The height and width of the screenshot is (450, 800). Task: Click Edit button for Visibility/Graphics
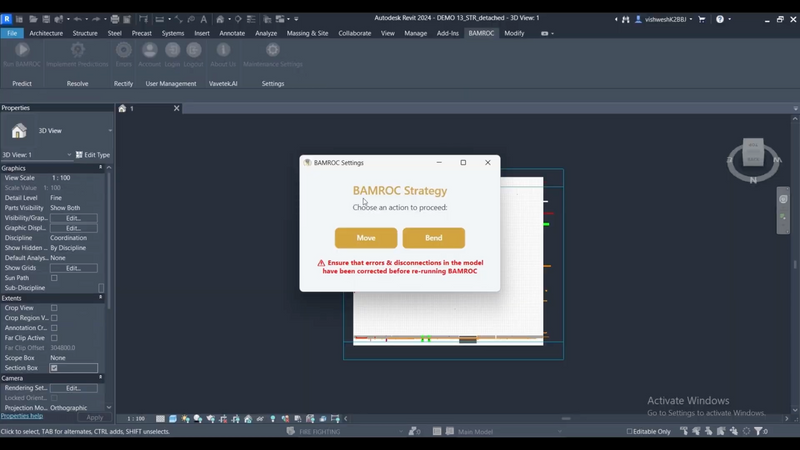click(x=73, y=218)
